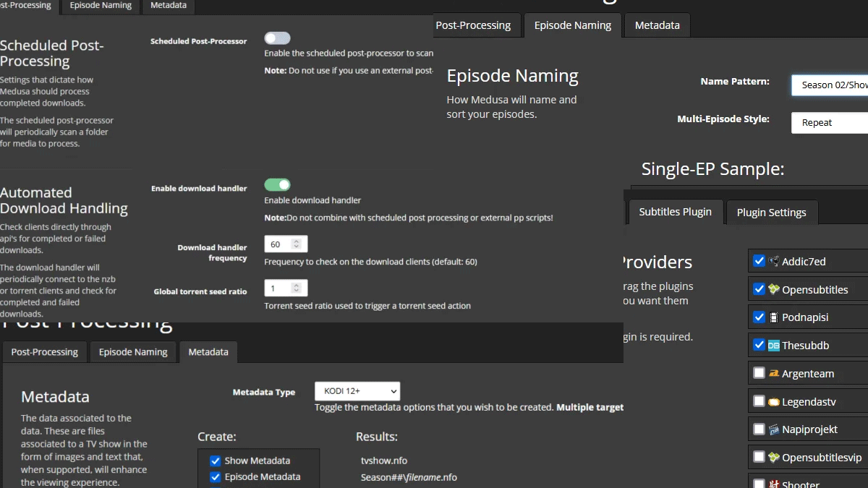The height and width of the screenshot is (488, 868).
Task: Uncheck the Show Metadata checkbox
Action: coord(215,461)
